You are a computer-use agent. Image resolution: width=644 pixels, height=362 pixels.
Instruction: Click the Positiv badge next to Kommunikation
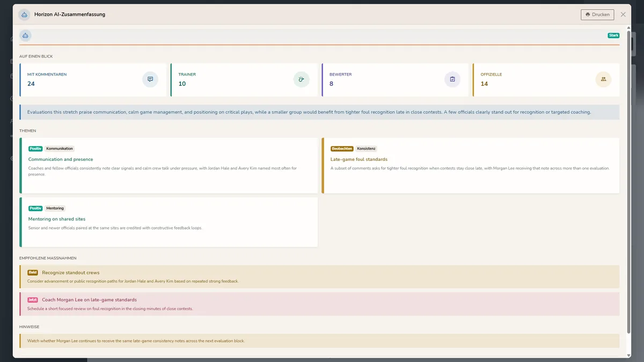[35, 149]
